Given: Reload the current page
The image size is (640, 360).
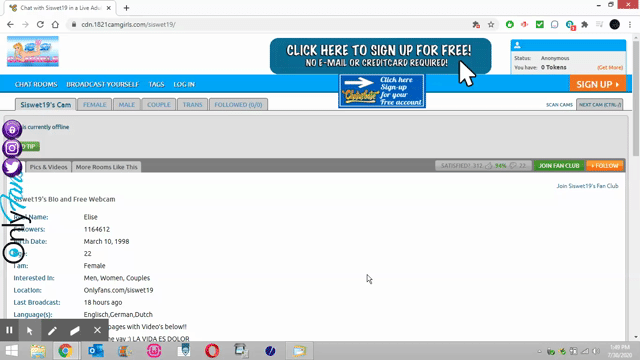Looking at the screenshot, I should 40,24.
